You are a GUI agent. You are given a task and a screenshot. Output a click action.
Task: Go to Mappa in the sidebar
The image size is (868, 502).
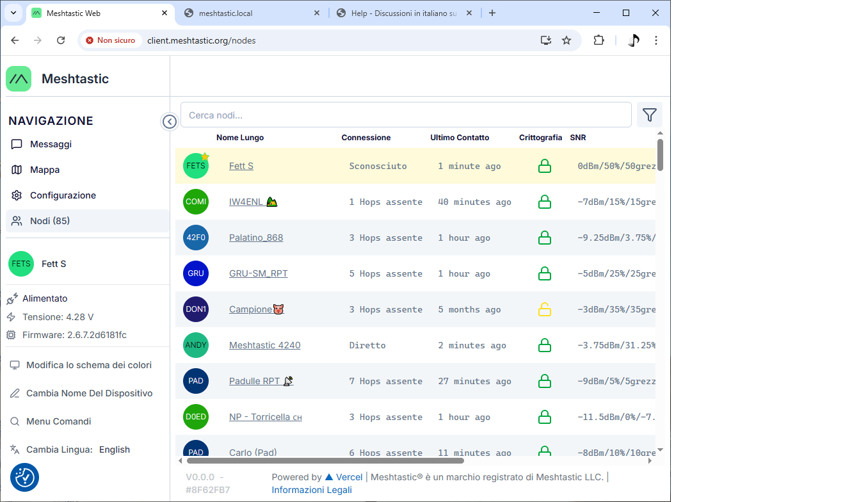pyautogui.click(x=44, y=170)
